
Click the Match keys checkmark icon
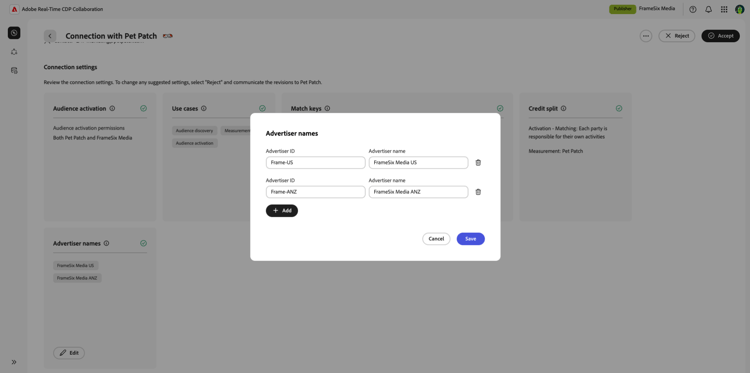tap(500, 109)
